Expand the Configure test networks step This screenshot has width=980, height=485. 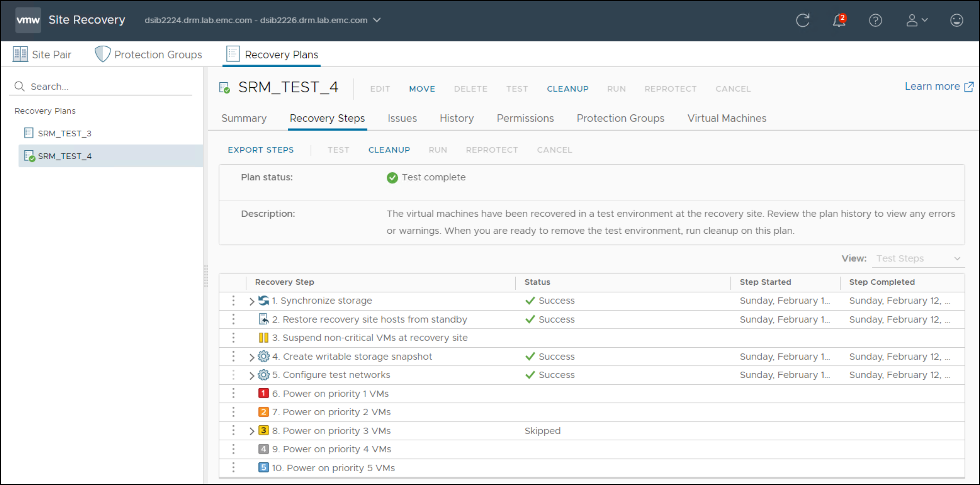click(x=251, y=376)
